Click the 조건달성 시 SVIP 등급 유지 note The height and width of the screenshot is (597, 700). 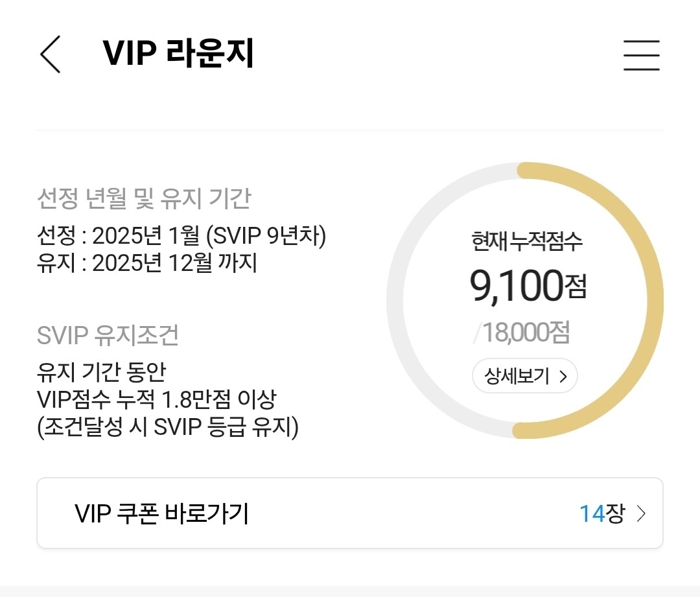168,427
